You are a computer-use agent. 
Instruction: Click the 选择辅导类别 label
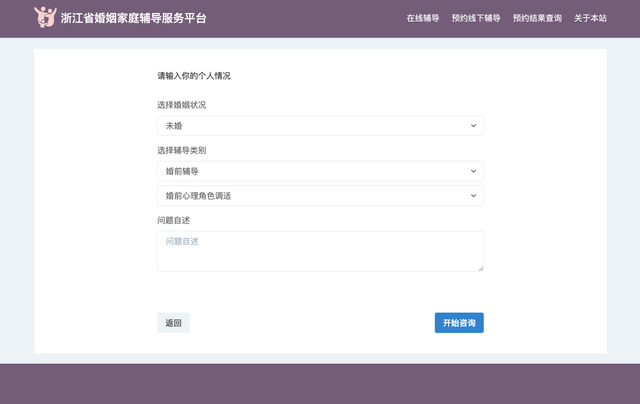(182, 150)
